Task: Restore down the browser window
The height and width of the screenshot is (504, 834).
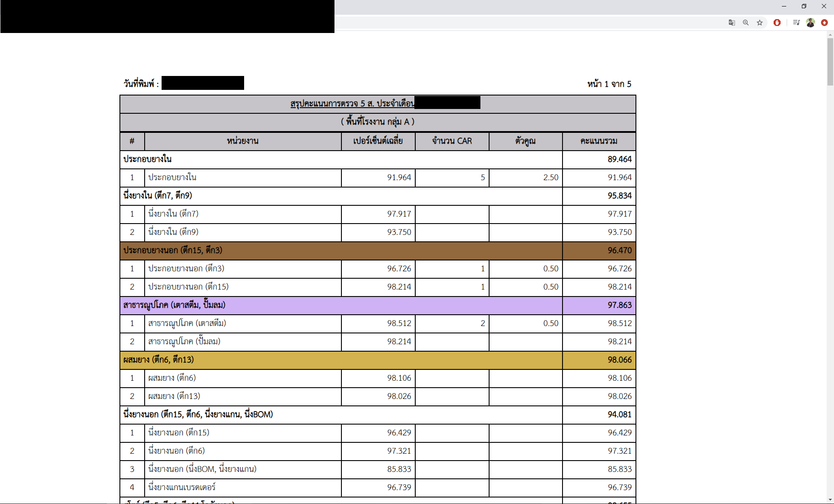Action: (x=804, y=6)
